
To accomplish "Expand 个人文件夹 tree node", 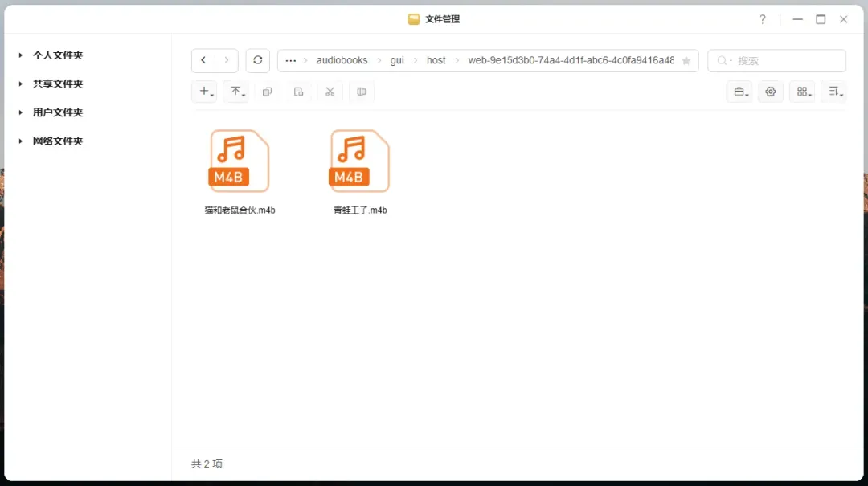I will (20, 55).
